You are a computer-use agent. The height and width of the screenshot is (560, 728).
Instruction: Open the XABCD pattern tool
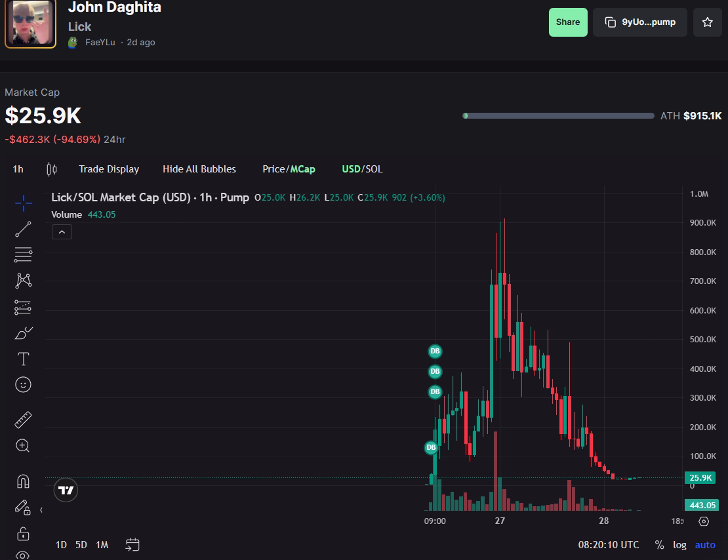[x=23, y=280]
